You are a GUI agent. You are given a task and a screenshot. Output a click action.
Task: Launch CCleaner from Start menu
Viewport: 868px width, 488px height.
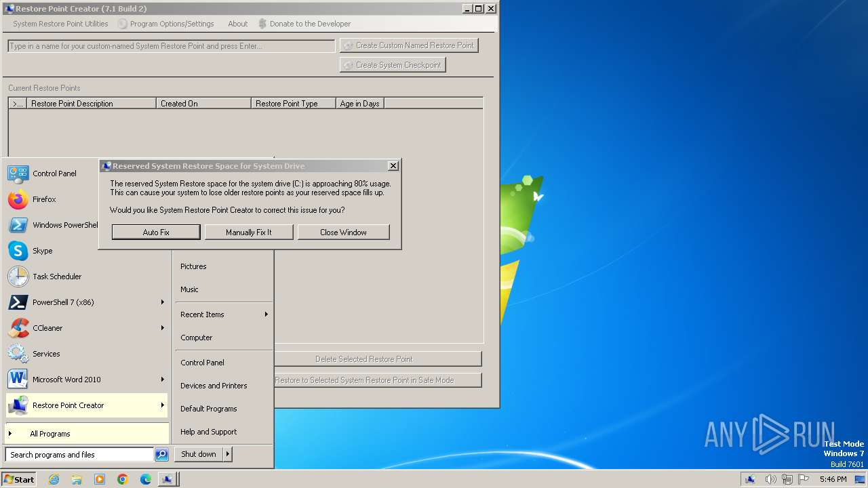point(18,328)
